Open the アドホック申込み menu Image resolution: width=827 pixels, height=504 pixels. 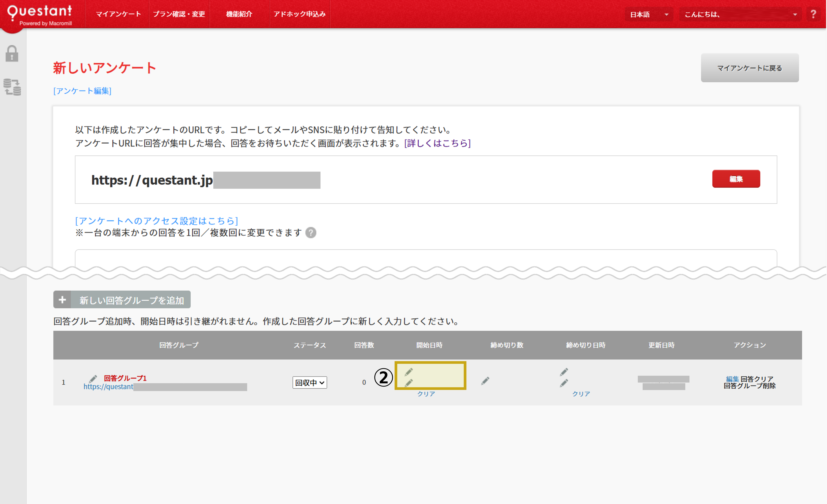(x=299, y=14)
